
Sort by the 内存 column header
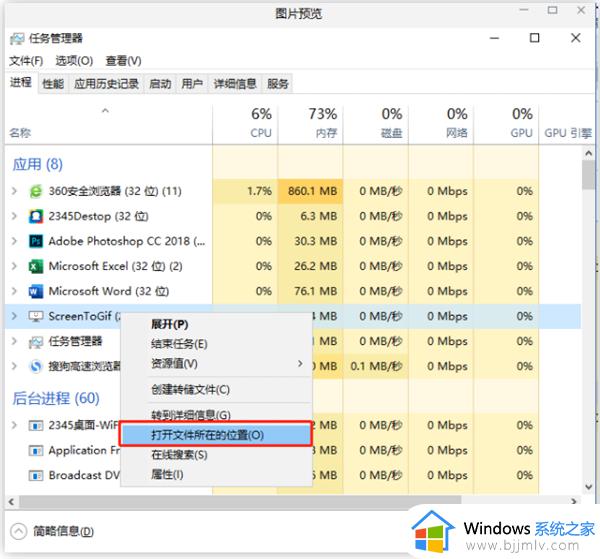coord(311,124)
